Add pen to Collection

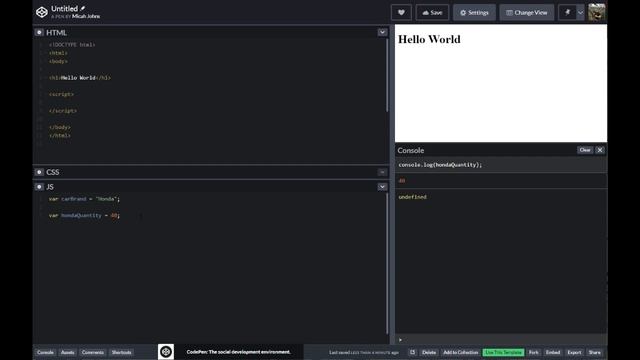coord(460,352)
